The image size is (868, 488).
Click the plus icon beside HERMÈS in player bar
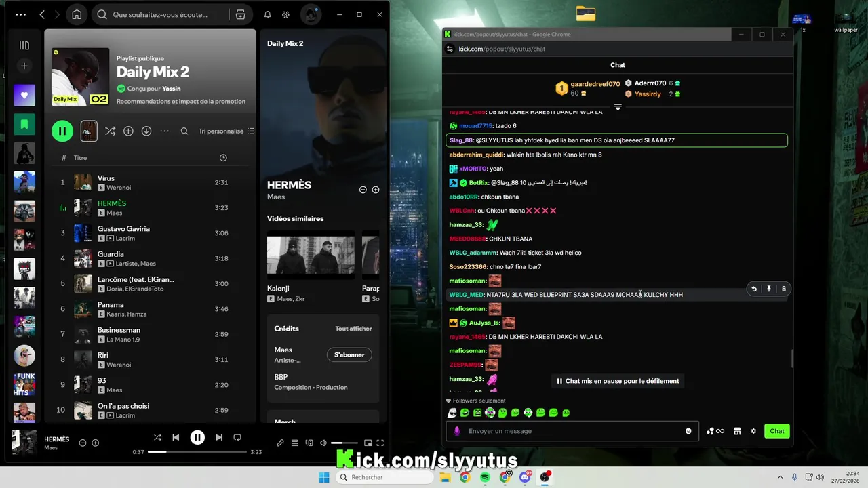(96, 443)
